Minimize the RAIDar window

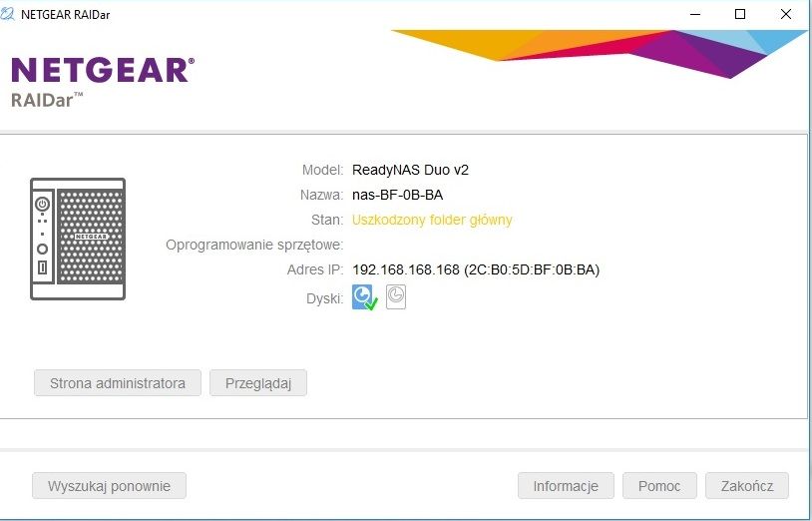click(x=695, y=15)
